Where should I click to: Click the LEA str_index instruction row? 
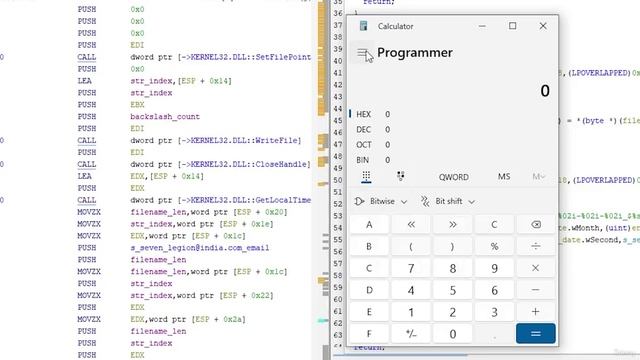click(155, 81)
